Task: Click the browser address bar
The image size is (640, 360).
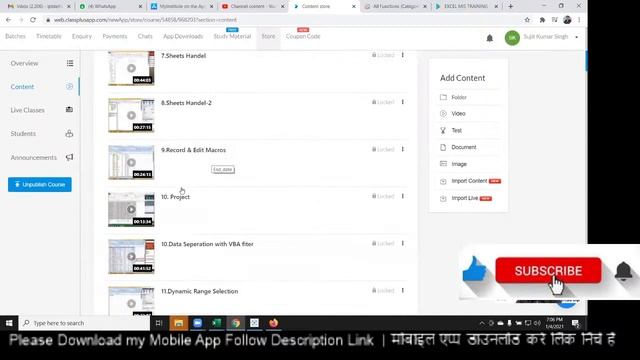Action: tap(282, 20)
